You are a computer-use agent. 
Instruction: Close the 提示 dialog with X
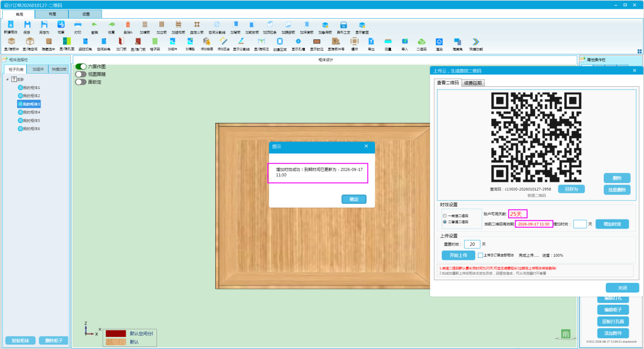click(x=366, y=146)
